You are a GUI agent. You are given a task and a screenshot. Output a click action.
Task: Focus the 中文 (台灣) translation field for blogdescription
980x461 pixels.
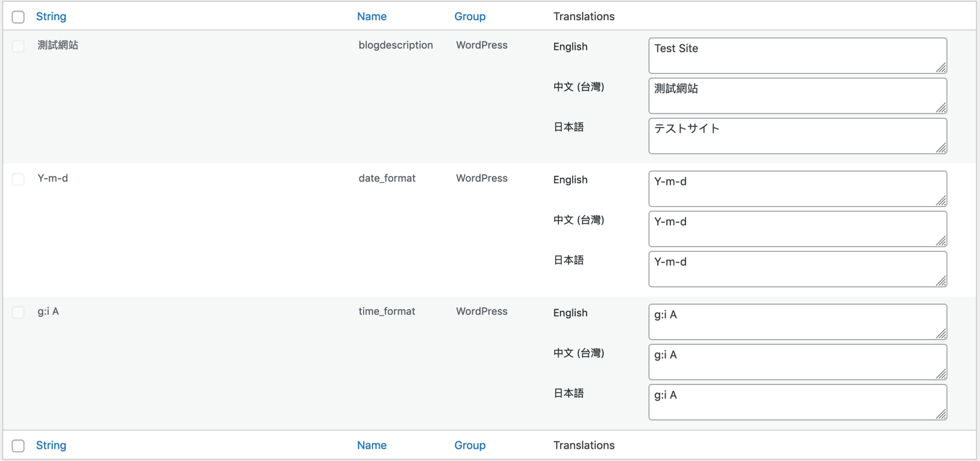coord(796,96)
